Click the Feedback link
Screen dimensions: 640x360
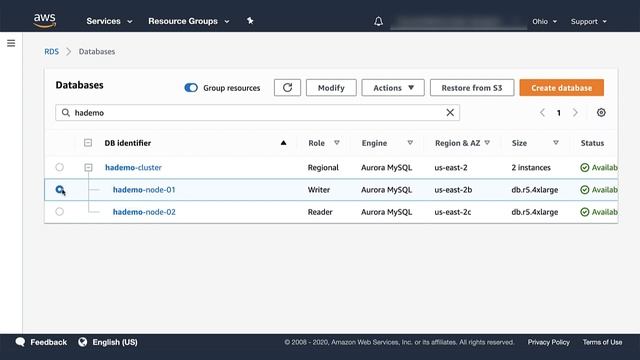[49, 342]
